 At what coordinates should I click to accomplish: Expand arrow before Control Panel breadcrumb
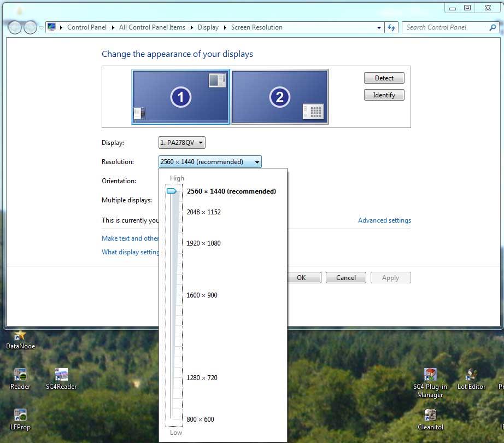point(61,27)
